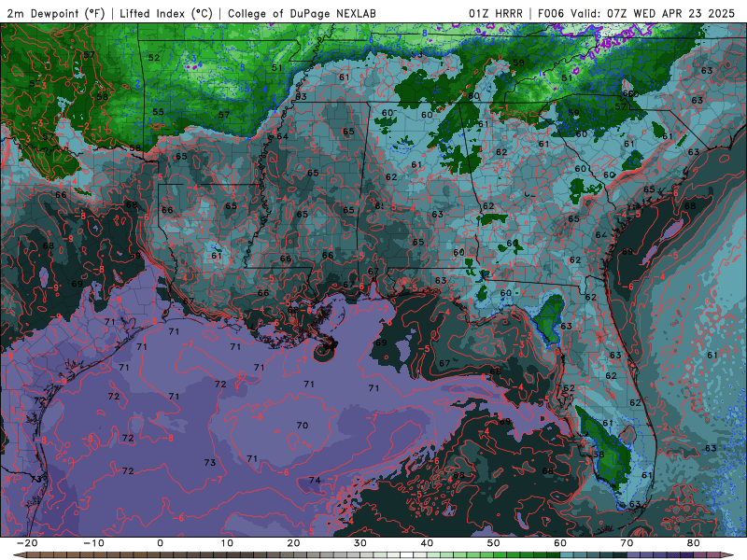Click the "55" dewpoint value on the map

[x=158, y=112]
